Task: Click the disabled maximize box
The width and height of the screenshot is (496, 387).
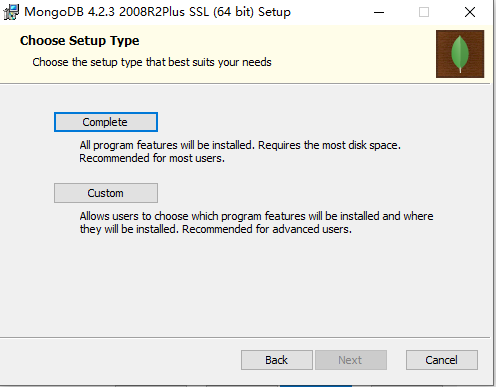Action: click(424, 12)
